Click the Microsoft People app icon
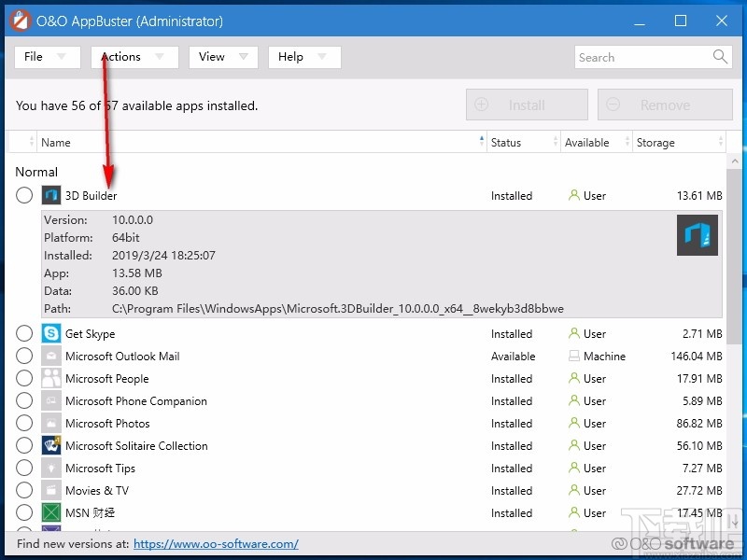 50,378
